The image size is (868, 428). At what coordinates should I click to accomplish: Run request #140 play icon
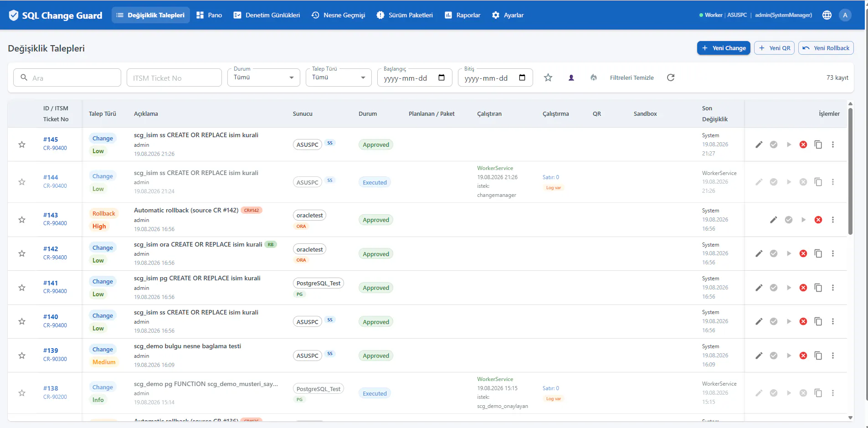(789, 321)
